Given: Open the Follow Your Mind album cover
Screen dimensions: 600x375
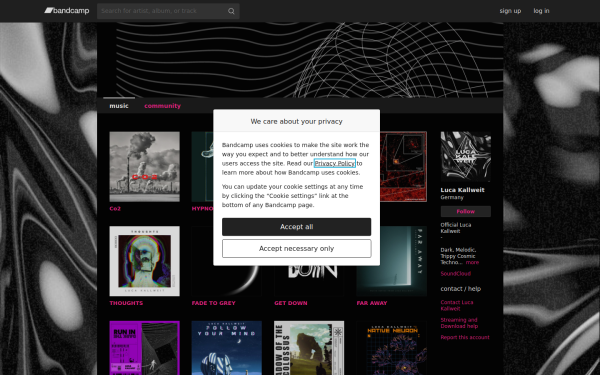Looking at the screenshot, I should (x=227, y=348).
